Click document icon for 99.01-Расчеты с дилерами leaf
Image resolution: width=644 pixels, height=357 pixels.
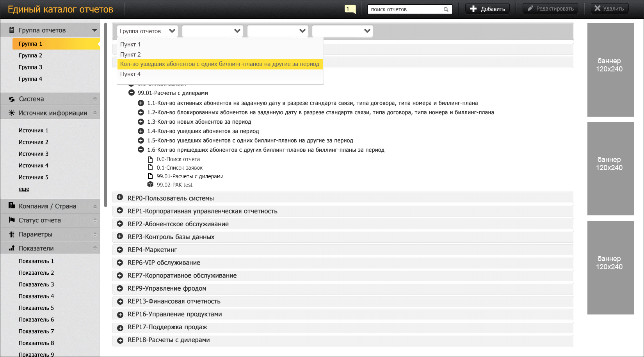pos(150,176)
